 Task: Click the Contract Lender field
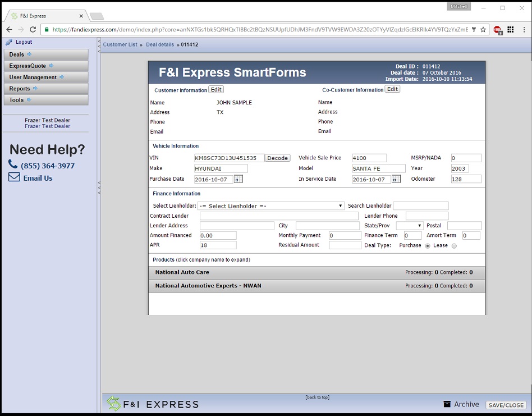point(279,216)
